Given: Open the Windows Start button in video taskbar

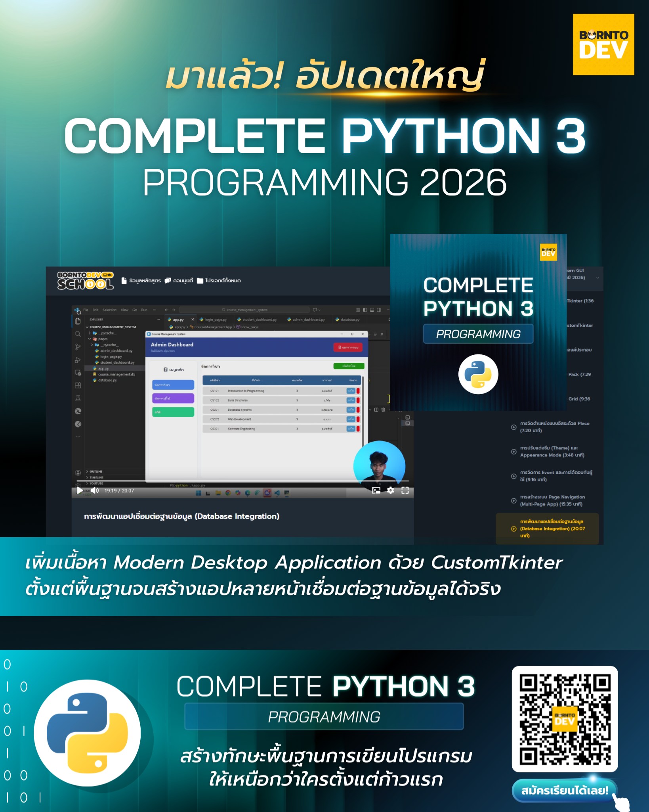Looking at the screenshot, I should [199, 493].
